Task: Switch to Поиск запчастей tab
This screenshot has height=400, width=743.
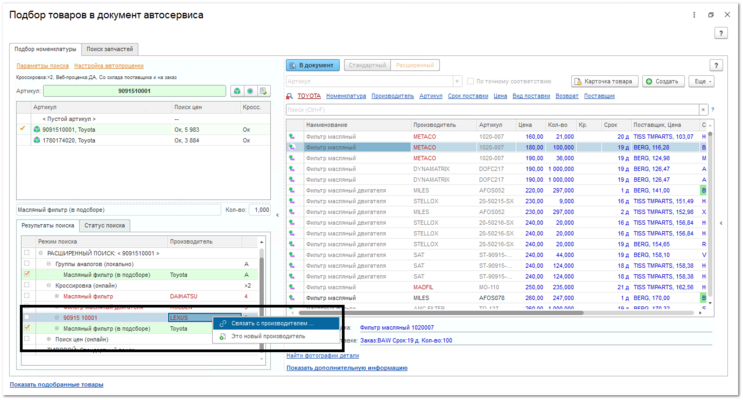Action: tap(109, 49)
